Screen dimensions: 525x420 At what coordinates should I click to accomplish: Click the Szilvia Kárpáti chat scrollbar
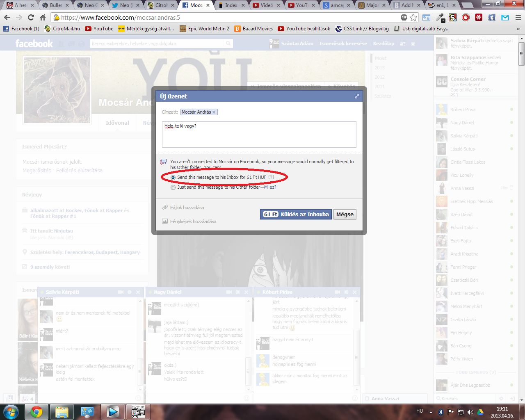pos(140,371)
